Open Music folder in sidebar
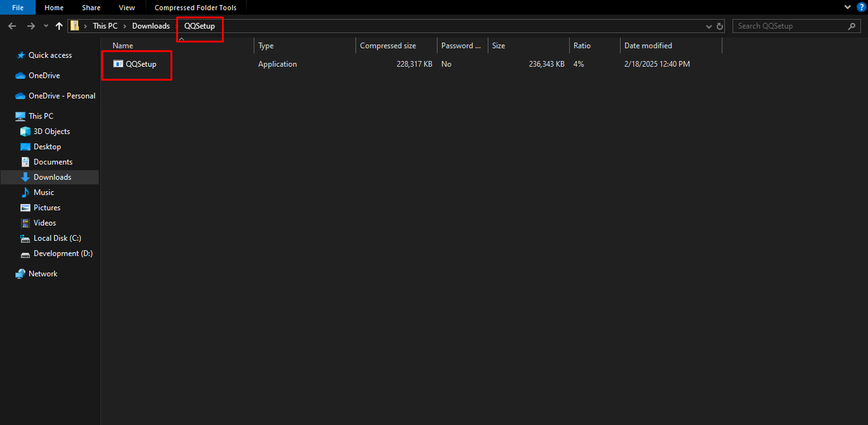 [x=43, y=192]
